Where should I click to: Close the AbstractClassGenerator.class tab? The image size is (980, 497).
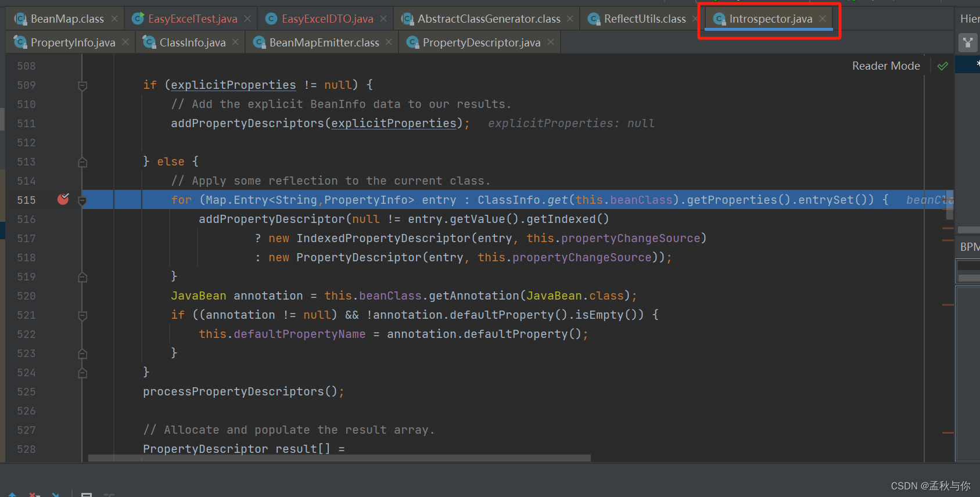tap(570, 19)
